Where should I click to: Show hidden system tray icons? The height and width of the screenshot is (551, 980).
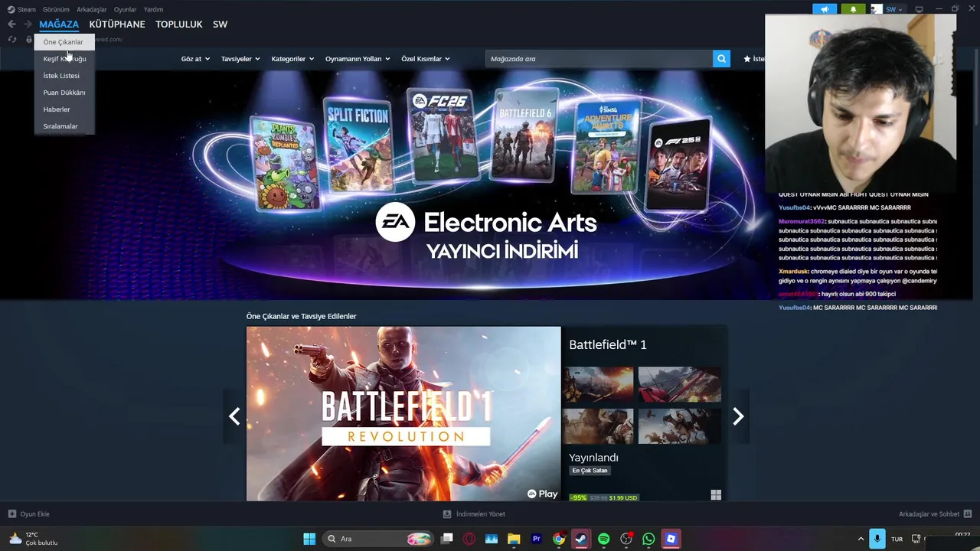pyautogui.click(x=860, y=539)
